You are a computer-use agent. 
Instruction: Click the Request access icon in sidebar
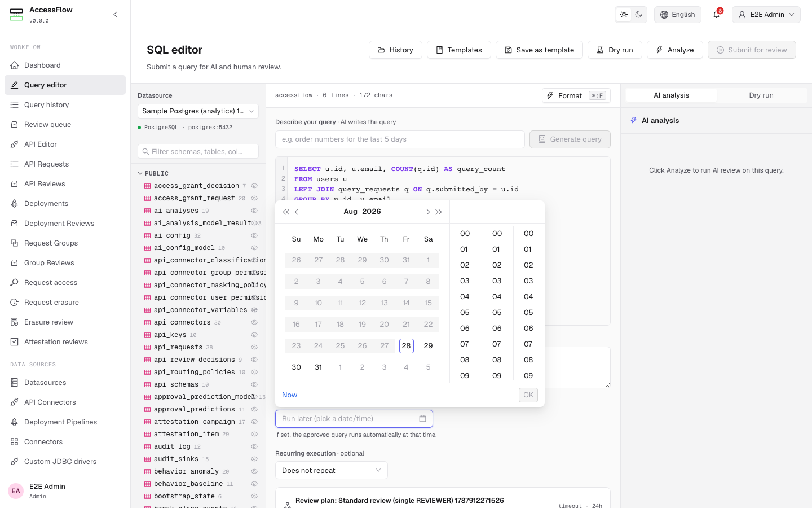[x=15, y=283]
